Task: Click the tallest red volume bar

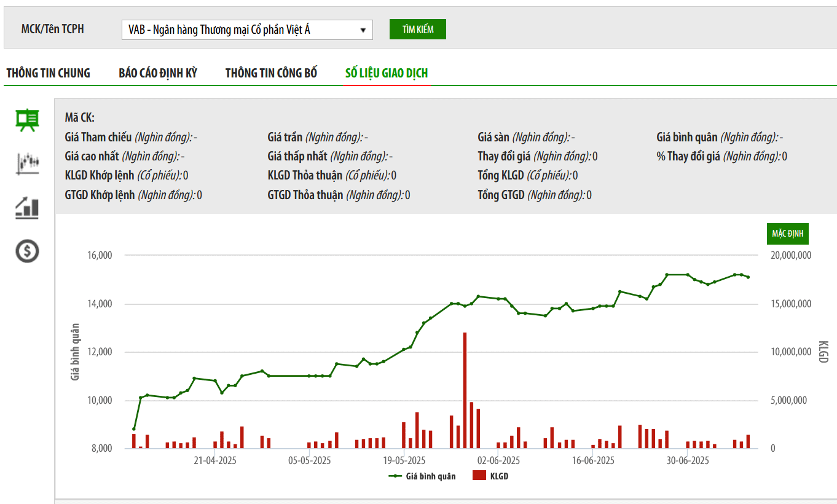Action: pyautogui.click(x=465, y=390)
